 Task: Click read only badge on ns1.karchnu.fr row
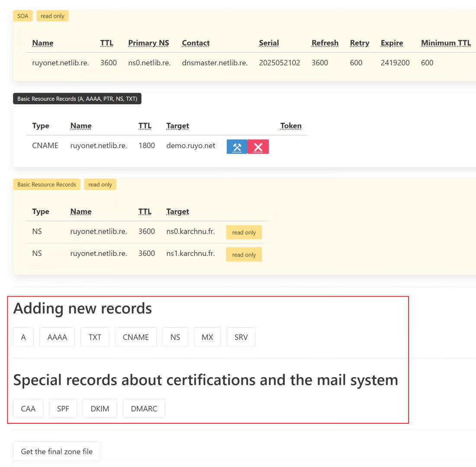(244, 255)
